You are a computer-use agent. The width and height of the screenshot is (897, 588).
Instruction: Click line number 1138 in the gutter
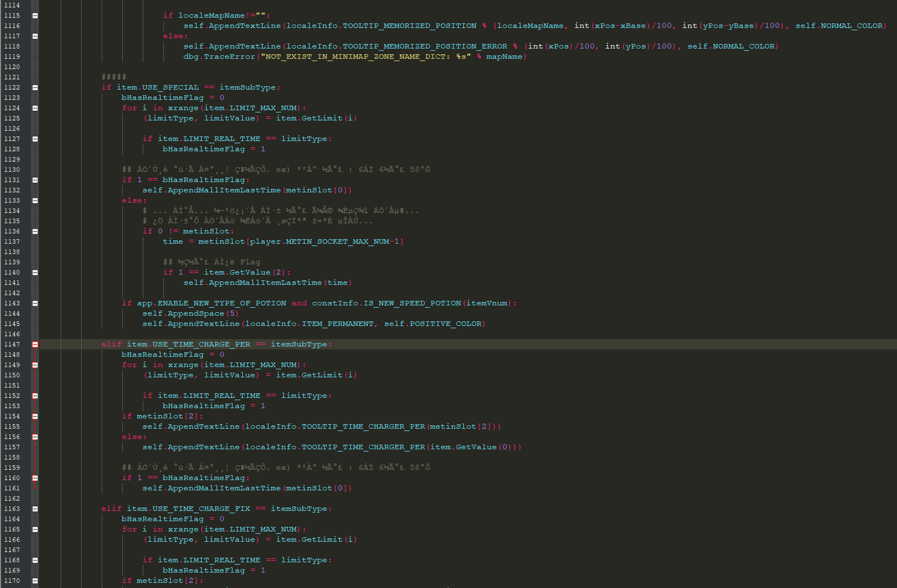point(12,252)
